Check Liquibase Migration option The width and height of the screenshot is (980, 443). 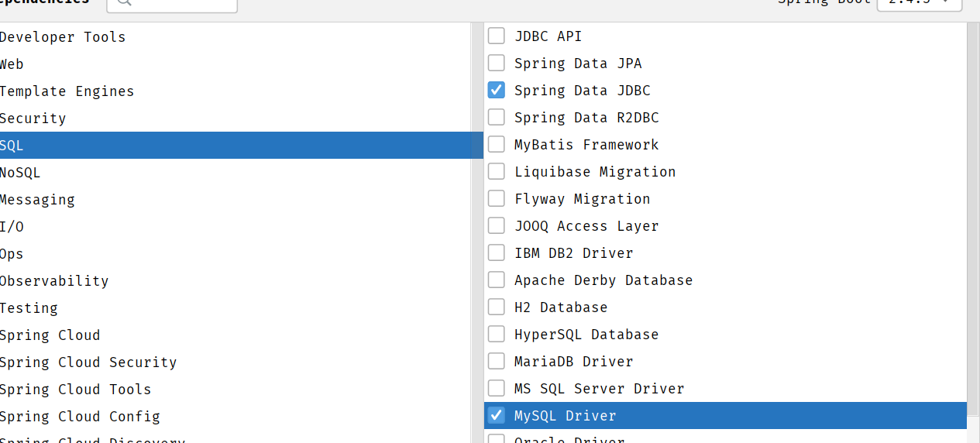pyautogui.click(x=497, y=171)
